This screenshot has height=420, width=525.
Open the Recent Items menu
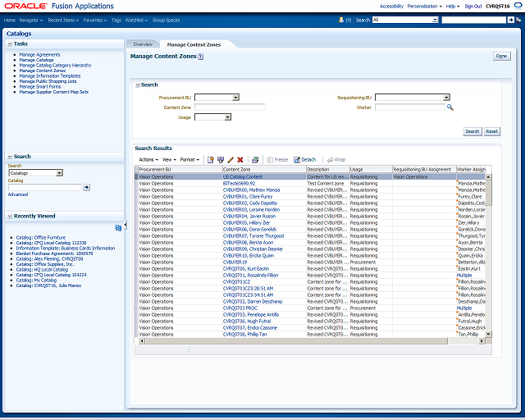point(63,20)
